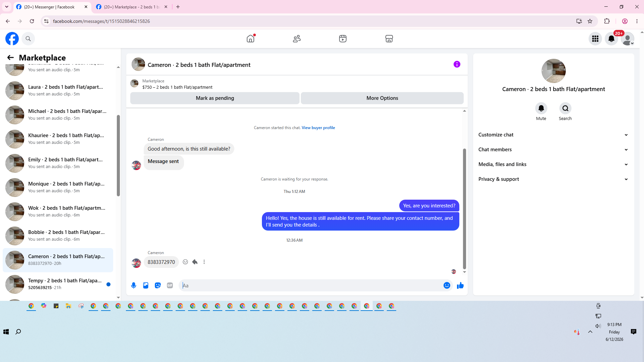Image resolution: width=644 pixels, height=362 pixels.
Task: Open Emily's 2 beds chat
Action: [58, 163]
